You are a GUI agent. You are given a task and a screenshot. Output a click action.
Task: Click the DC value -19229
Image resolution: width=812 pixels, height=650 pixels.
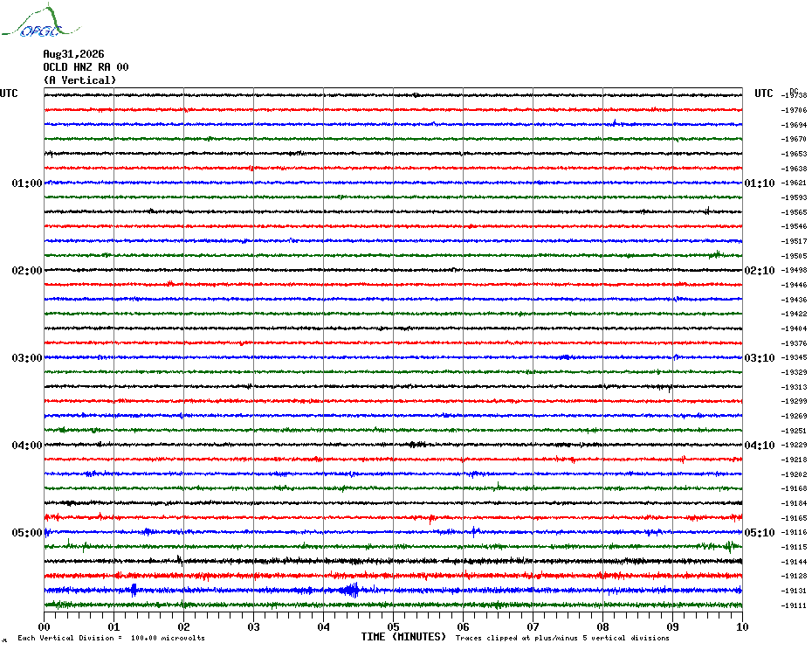pos(794,446)
